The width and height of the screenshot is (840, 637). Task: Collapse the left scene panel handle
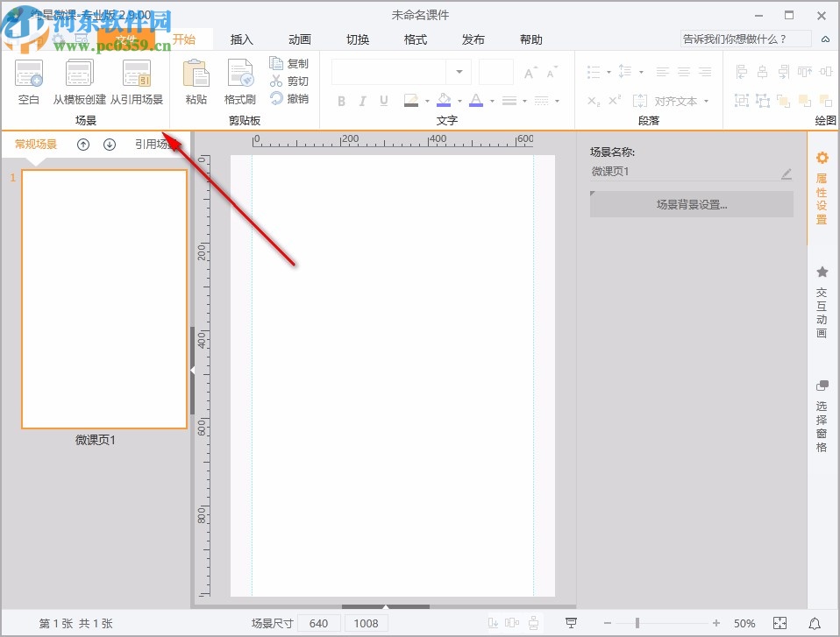tap(192, 371)
